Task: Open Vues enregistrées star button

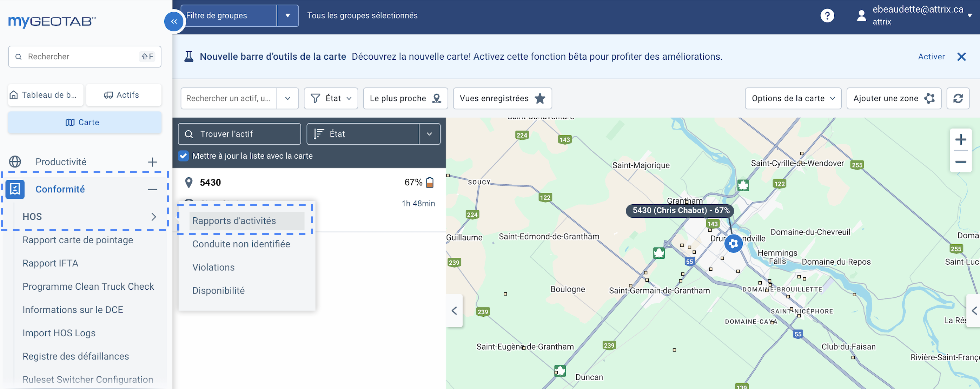Action: coord(502,99)
